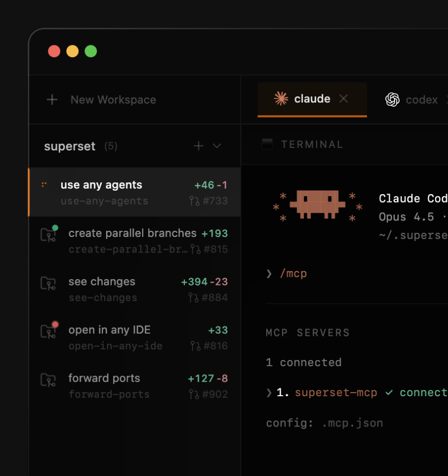Click the +193 diff stat

[x=215, y=233]
